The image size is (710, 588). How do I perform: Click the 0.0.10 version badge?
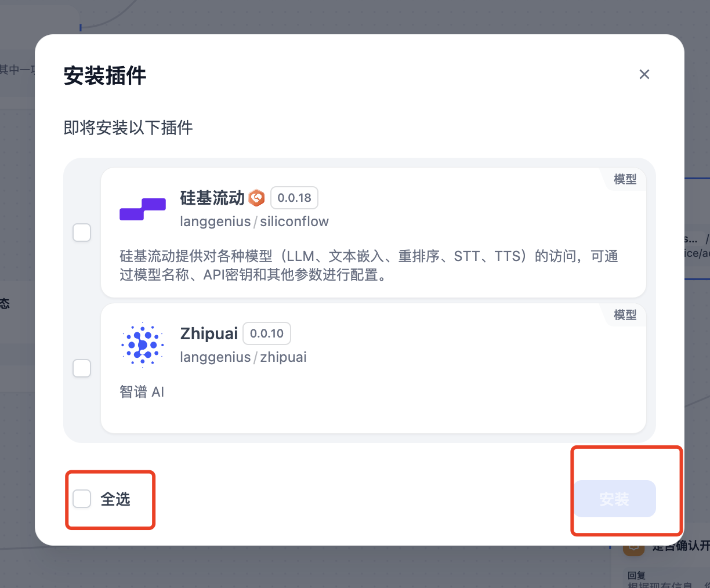tap(267, 333)
